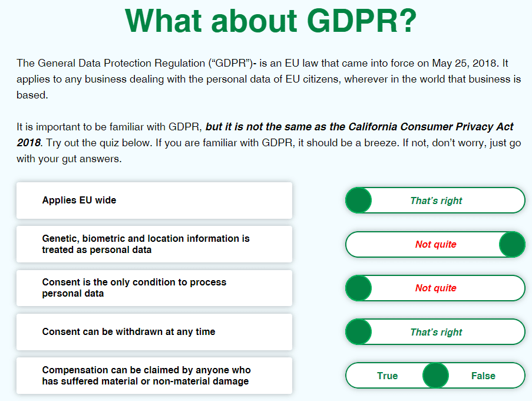Click the 'Consent can be withdrawn at any time' card
Viewport: 532px width, 401px height.
click(x=154, y=332)
